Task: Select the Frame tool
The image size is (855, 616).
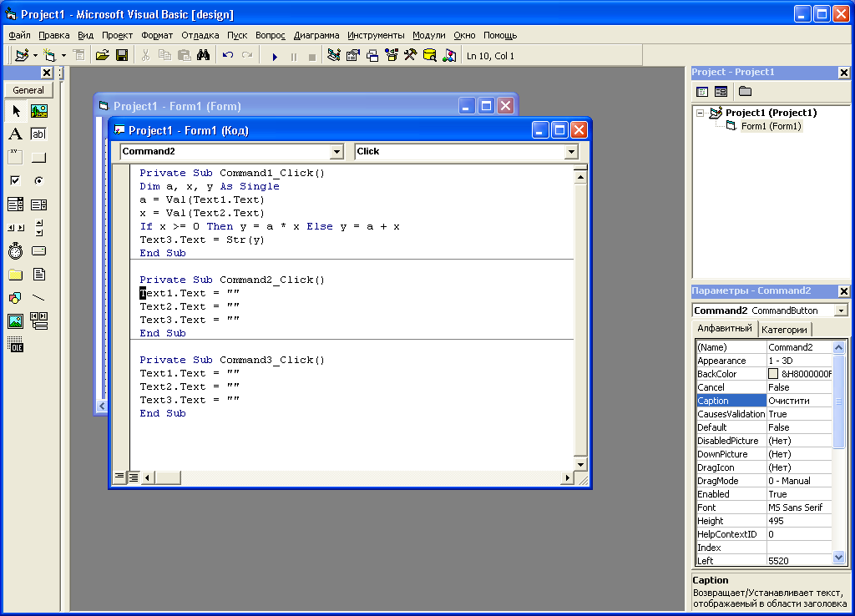Action: pyautogui.click(x=15, y=158)
